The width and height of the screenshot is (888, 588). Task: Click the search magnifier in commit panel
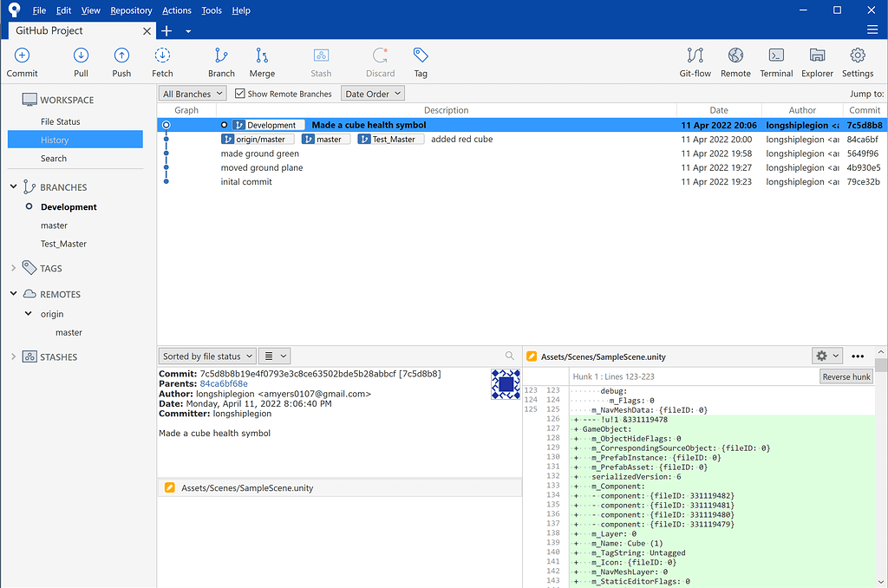[510, 356]
